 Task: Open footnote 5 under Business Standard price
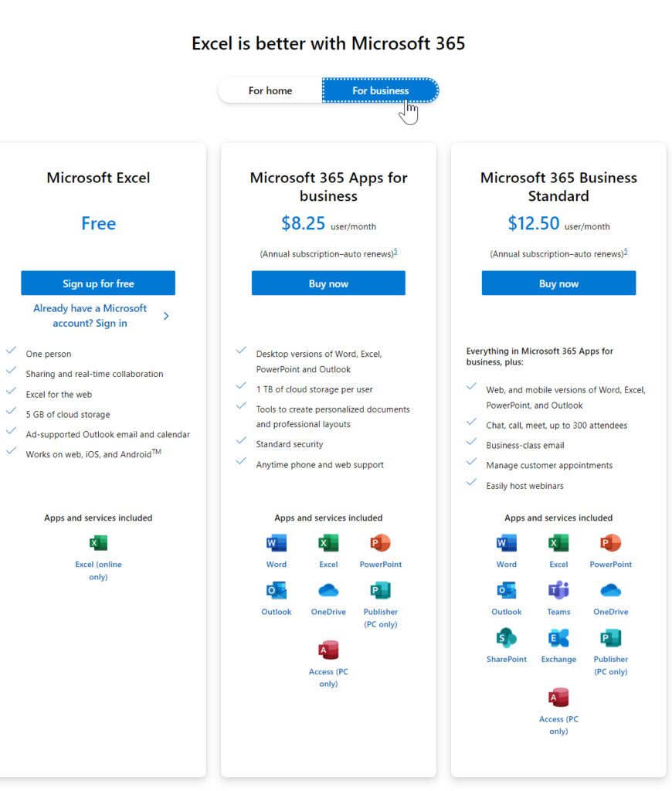(626, 252)
